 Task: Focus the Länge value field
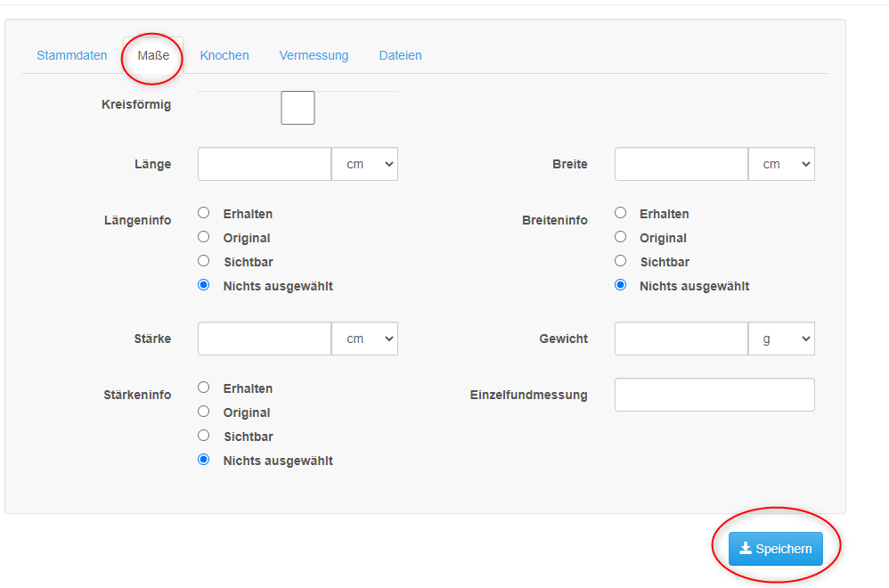(x=265, y=164)
